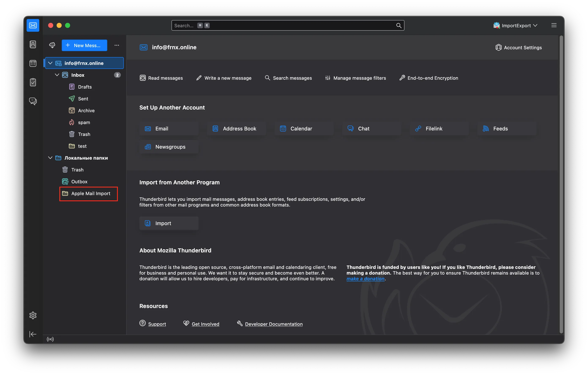Select the Apple Mail Import folder
This screenshot has width=588, height=375.
coord(84,193)
